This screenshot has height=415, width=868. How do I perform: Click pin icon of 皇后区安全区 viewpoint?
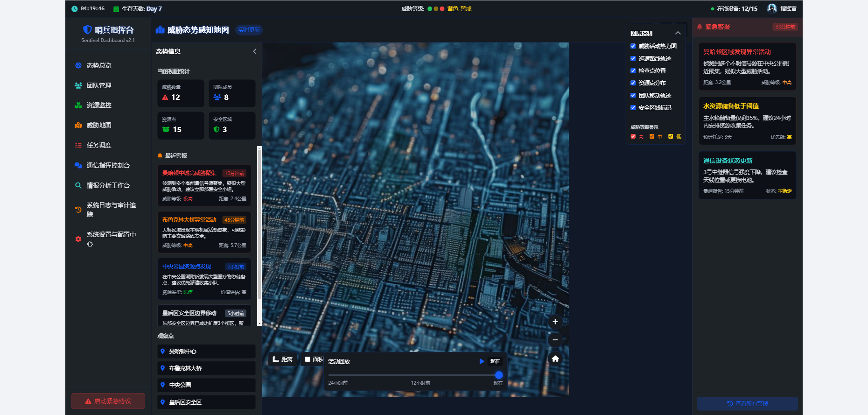click(x=163, y=402)
